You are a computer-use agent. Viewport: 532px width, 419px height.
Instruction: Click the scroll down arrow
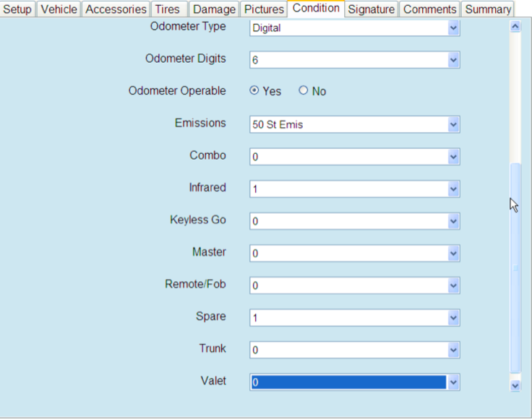click(515, 386)
